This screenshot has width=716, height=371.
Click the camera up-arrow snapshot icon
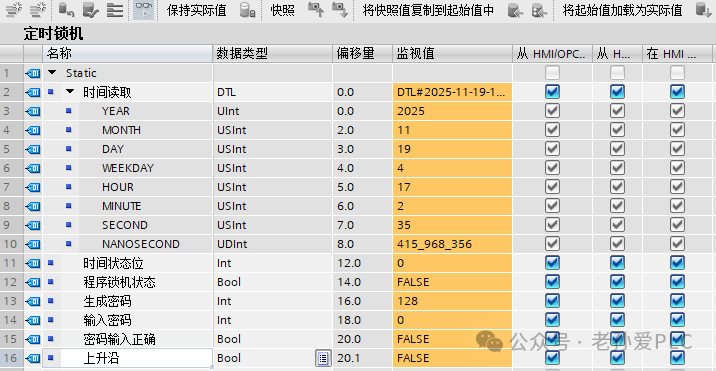pos(316,10)
